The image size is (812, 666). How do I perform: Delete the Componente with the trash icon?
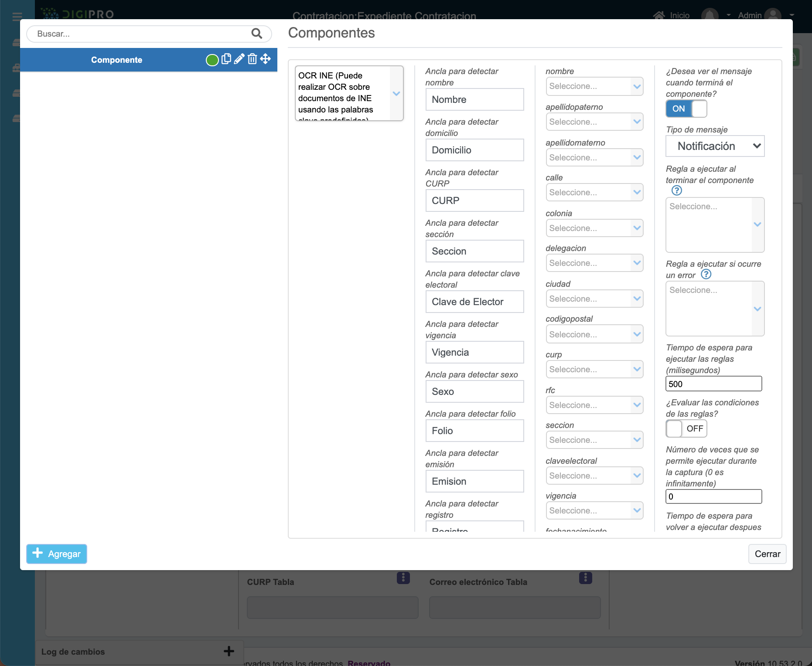tap(252, 59)
